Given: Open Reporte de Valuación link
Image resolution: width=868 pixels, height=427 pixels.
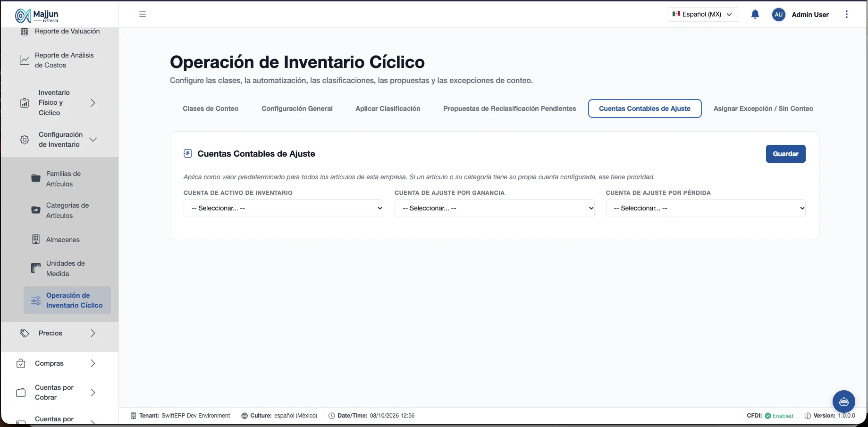Looking at the screenshot, I should click(x=67, y=31).
